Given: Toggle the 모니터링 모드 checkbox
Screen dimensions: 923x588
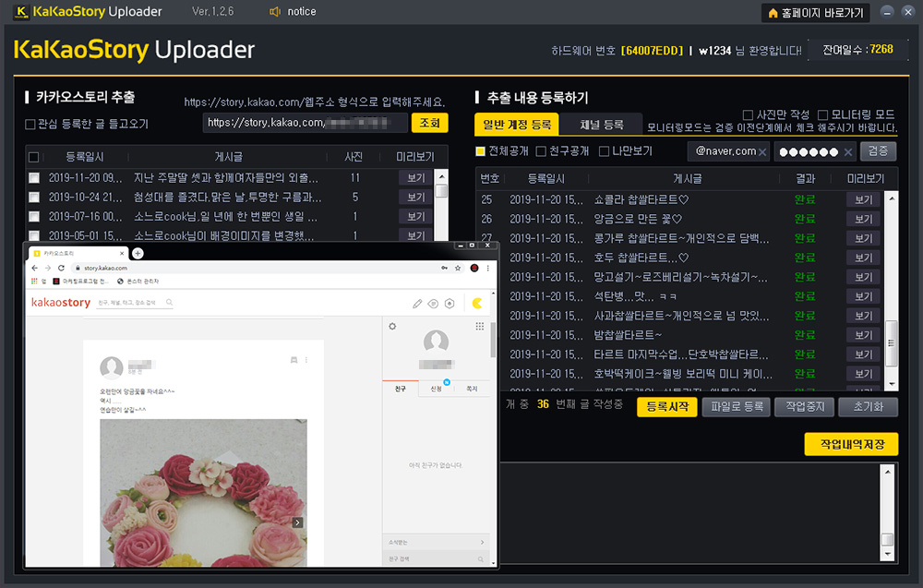Looking at the screenshot, I should tap(822, 114).
